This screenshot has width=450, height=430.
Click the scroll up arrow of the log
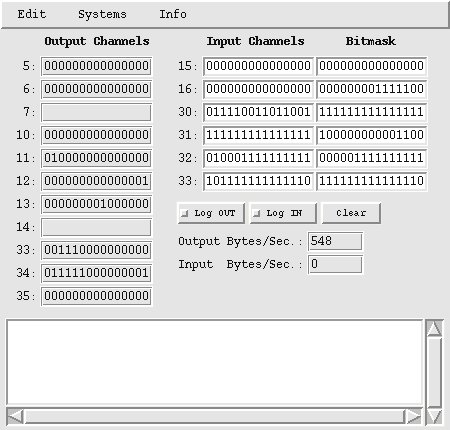pyautogui.click(x=434, y=328)
